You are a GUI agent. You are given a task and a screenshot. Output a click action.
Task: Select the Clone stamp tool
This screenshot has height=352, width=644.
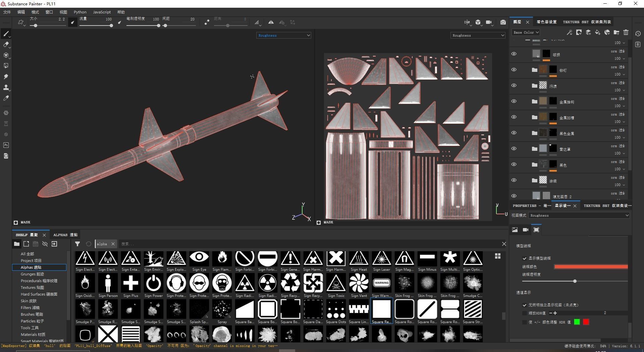6,87
